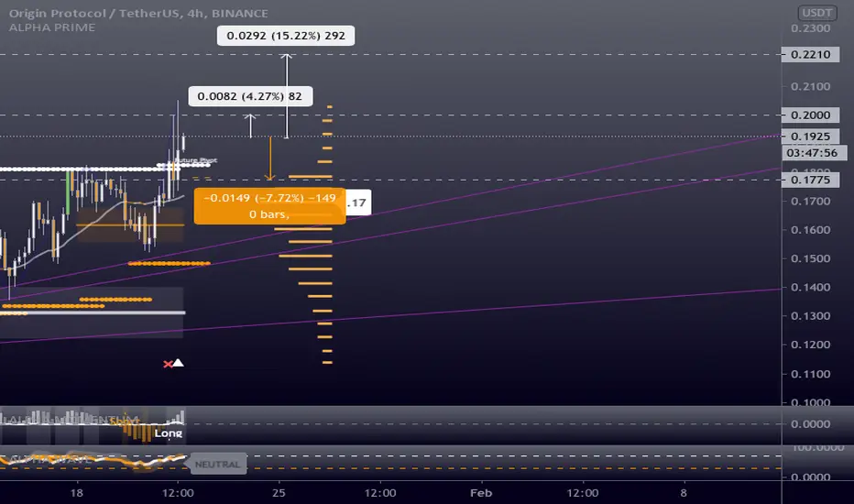Click the 8 date on time axis
The height and width of the screenshot is (504, 854).
684,493
